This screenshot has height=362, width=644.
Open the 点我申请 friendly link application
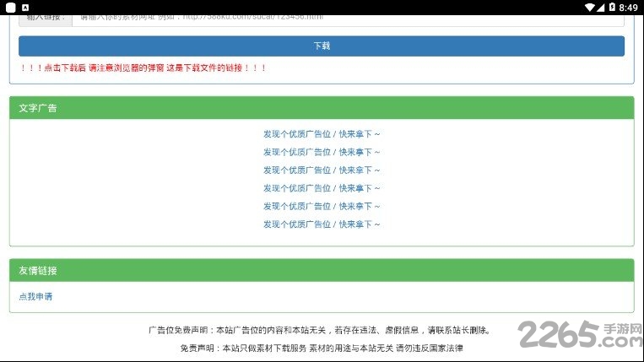(35, 296)
